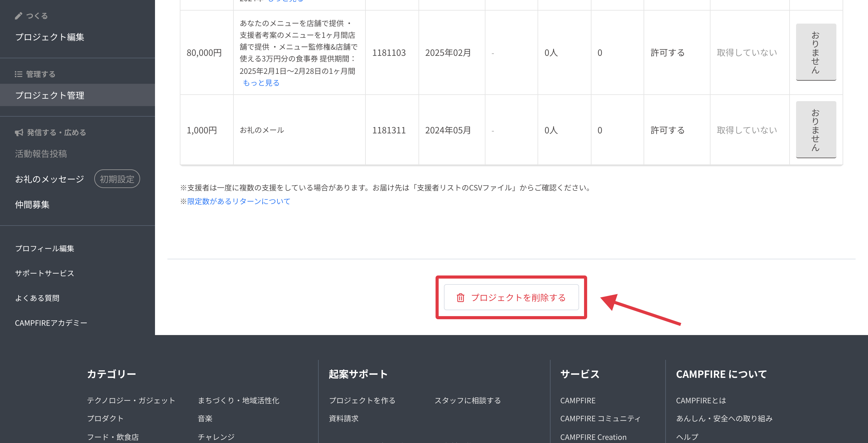This screenshot has height=443, width=868.
Task: Go to 仲間募集 in the sidebar
Action: [x=32, y=205]
